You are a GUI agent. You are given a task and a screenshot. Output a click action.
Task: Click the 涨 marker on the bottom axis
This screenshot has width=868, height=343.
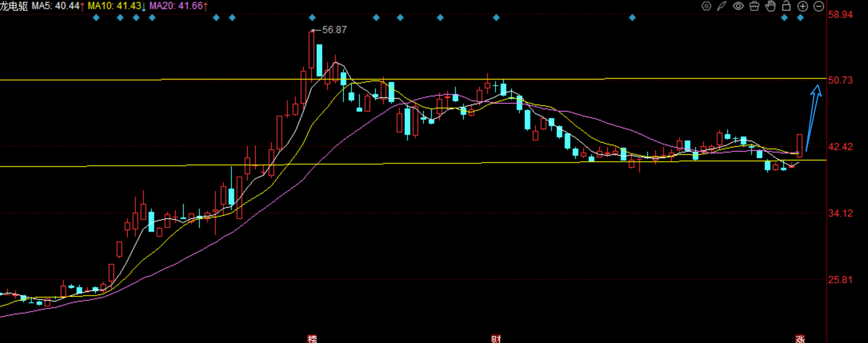(800, 339)
